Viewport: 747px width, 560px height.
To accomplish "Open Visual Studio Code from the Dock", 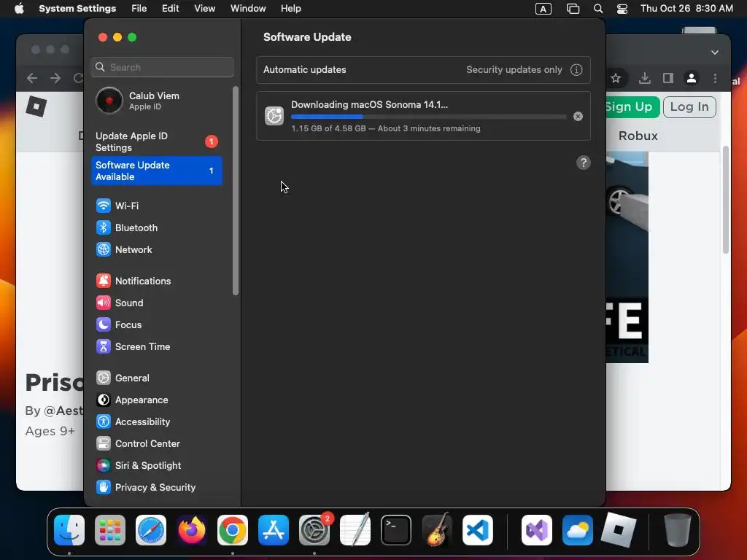I will pos(478,530).
